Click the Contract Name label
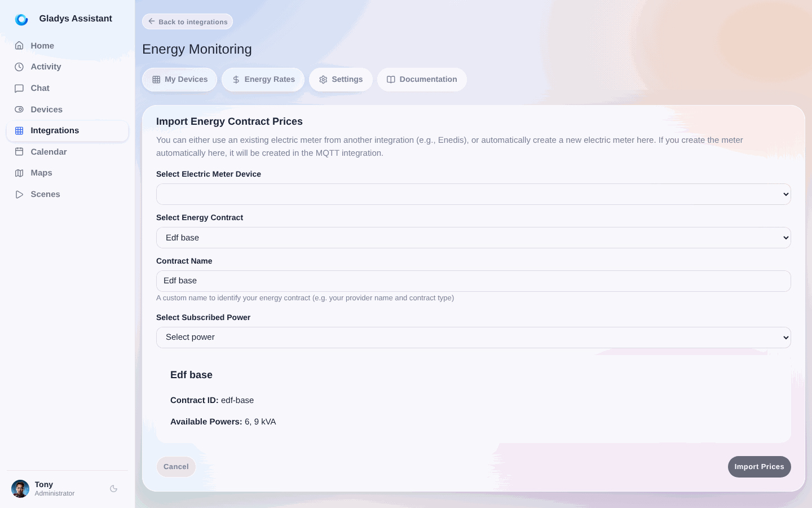 (184, 261)
